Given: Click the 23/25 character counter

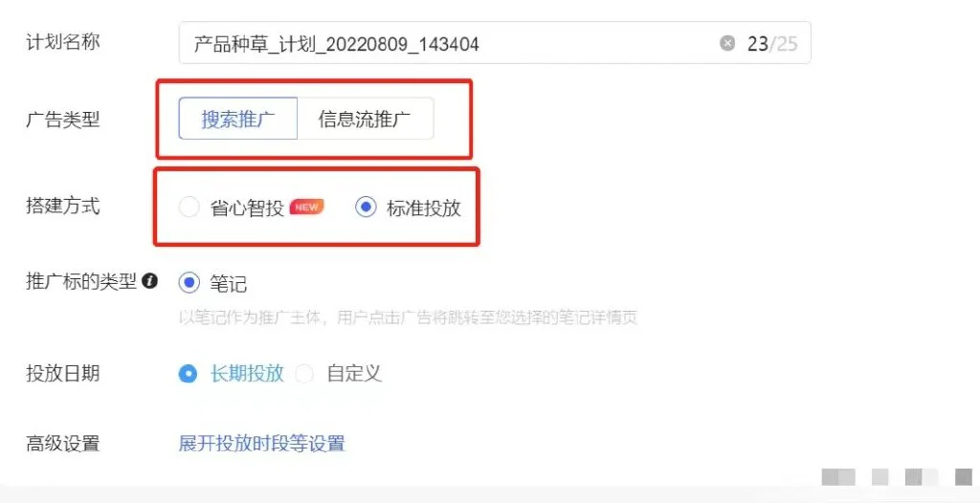Looking at the screenshot, I should (x=772, y=44).
